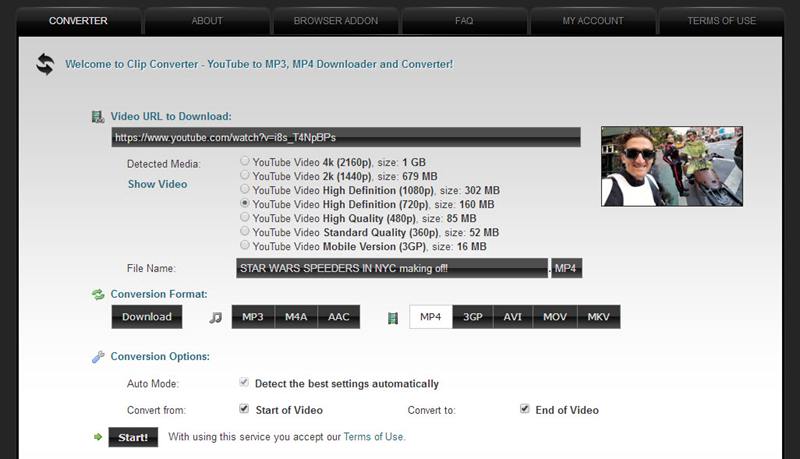Select AVI video format
This screenshot has width=800, height=459.
513,317
